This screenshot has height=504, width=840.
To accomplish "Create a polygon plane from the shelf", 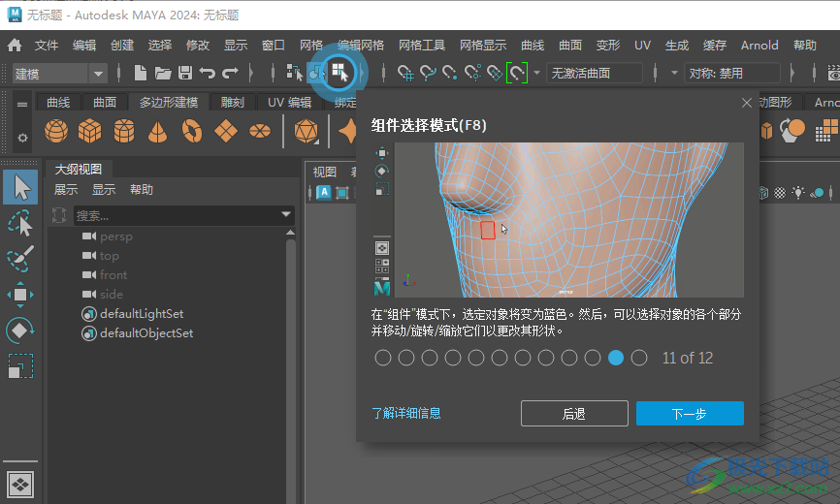I will 226,131.
